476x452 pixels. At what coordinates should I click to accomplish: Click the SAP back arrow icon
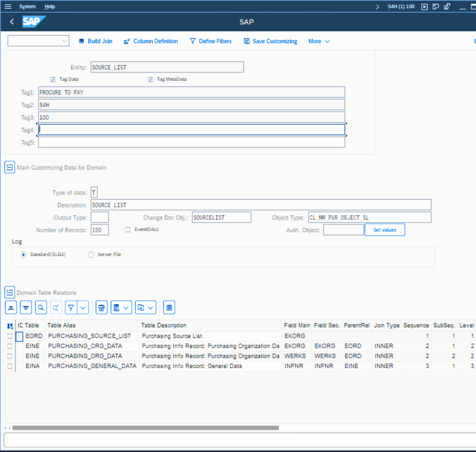click(12, 22)
